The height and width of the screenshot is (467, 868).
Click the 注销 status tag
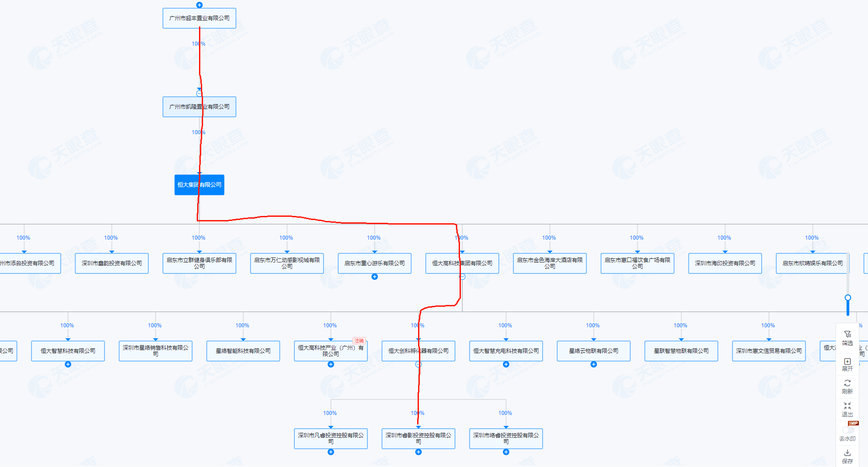[x=359, y=341]
